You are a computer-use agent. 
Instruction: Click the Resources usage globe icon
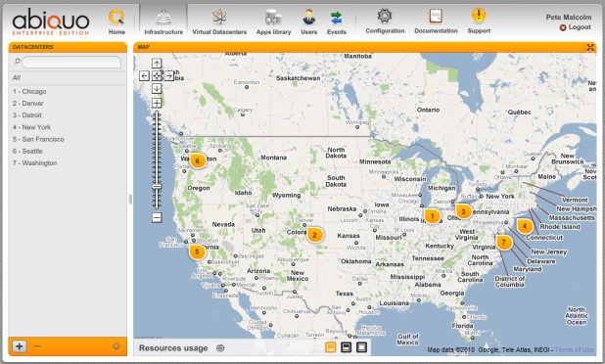click(220, 348)
